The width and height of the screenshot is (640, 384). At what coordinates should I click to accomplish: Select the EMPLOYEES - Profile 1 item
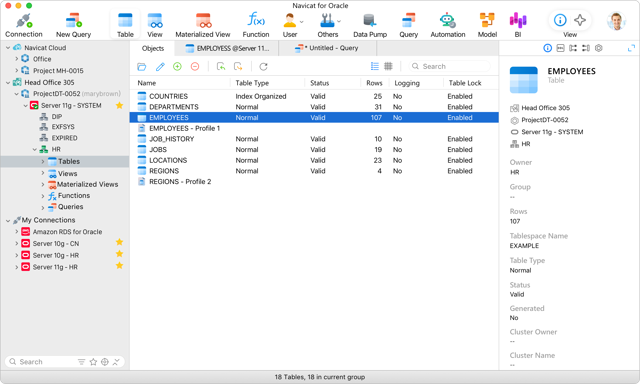tap(314, 128)
